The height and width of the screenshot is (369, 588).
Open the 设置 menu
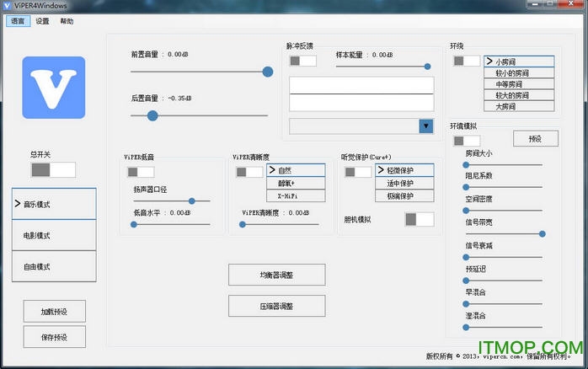coord(42,21)
